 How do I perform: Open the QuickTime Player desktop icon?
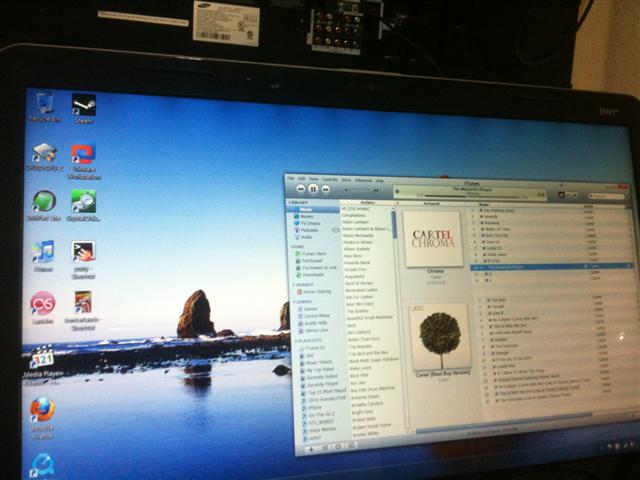click(42, 466)
